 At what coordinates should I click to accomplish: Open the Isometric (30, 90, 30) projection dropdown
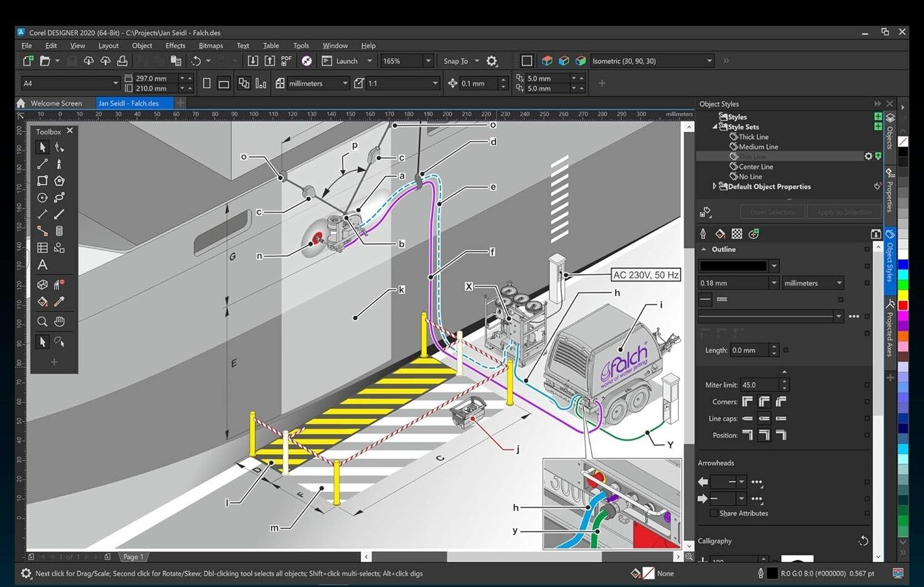coord(708,60)
